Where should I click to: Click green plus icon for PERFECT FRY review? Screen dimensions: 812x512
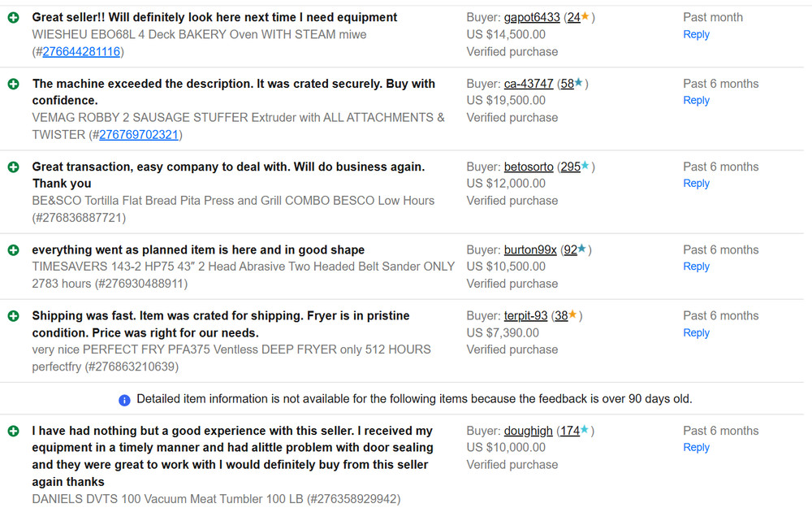[x=13, y=316]
